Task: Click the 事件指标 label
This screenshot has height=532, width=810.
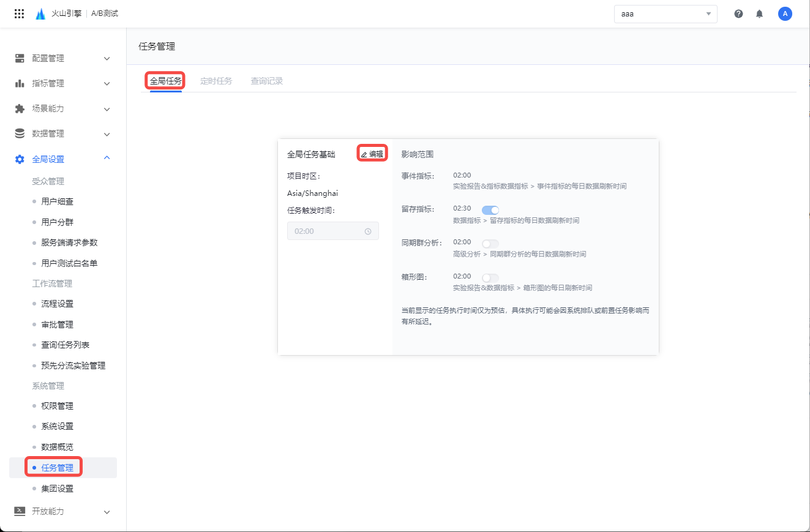Action: click(418, 176)
